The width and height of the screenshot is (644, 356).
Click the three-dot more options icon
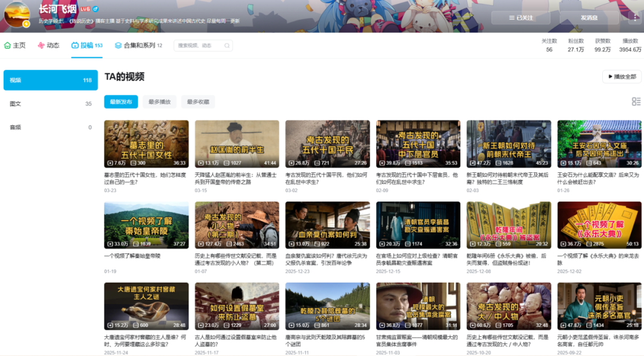[x=635, y=18]
